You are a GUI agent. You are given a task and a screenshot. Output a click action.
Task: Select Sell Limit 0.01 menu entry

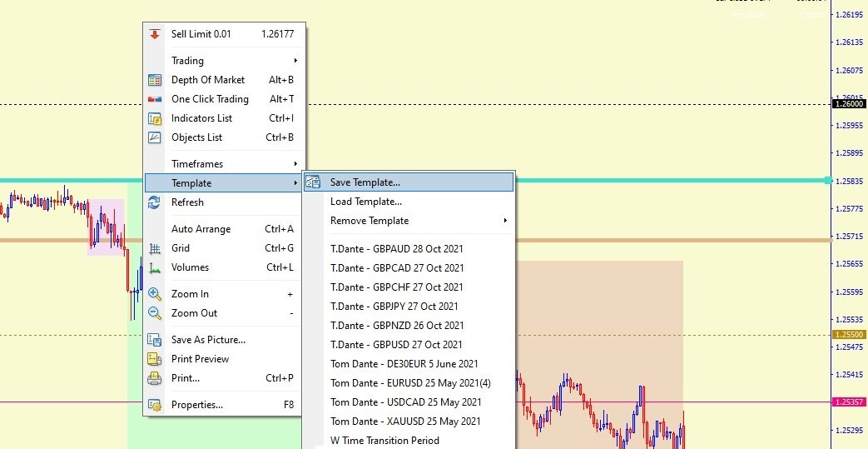tap(224, 34)
